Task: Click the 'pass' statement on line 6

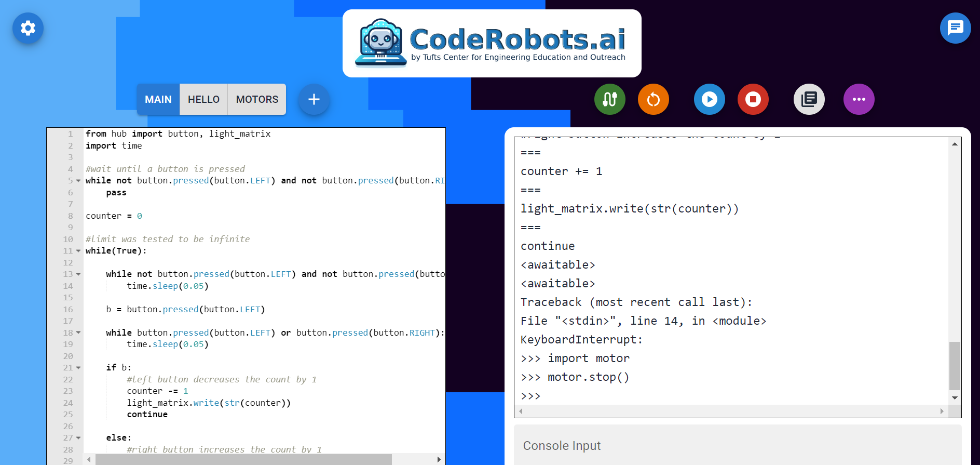Action: pos(116,193)
